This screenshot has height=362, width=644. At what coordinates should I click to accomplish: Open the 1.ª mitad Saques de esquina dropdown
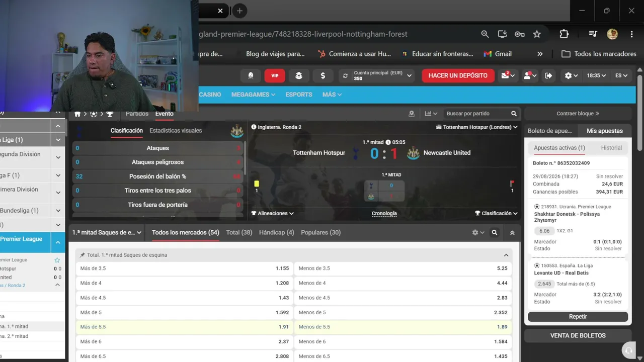(x=107, y=233)
